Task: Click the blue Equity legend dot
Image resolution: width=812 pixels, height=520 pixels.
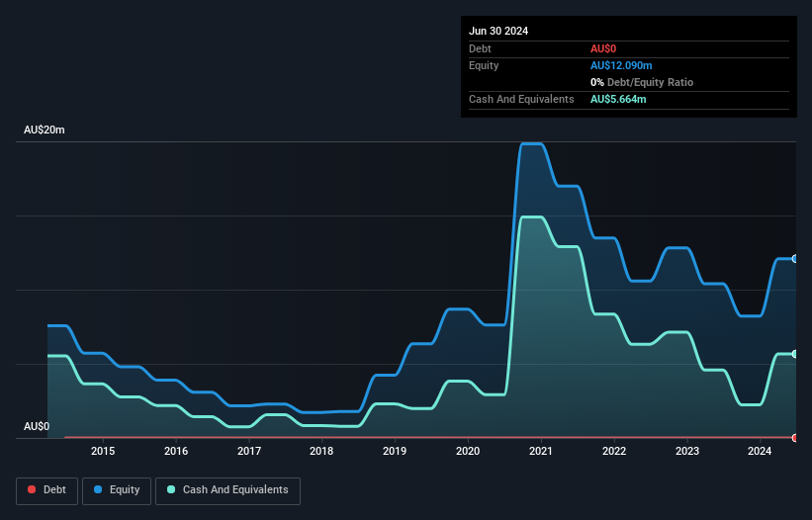Action: (98, 489)
